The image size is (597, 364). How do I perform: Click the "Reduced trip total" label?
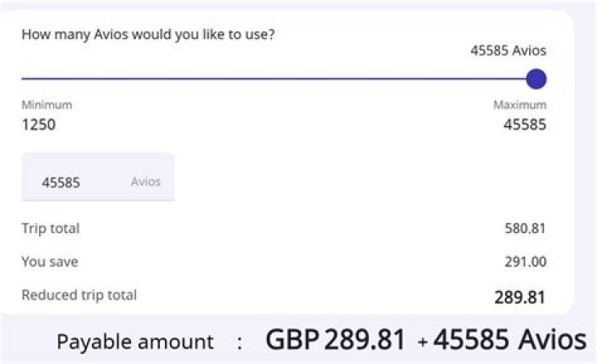point(79,294)
